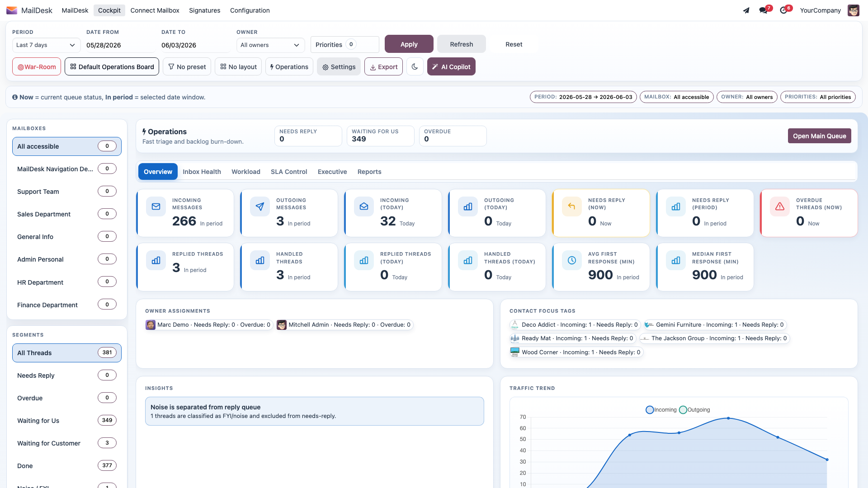Click the user avatar in top right
Image resolution: width=868 pixels, height=488 pixels.
click(x=854, y=10)
